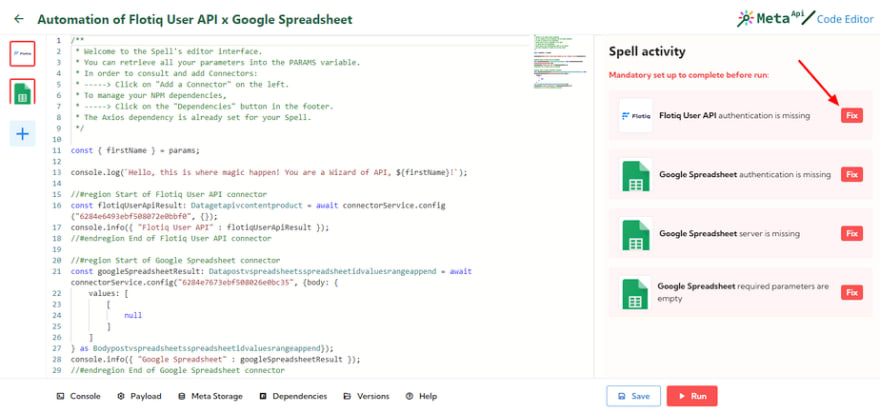Open the Console panel
This screenshot has height=413, width=880.
79,396
